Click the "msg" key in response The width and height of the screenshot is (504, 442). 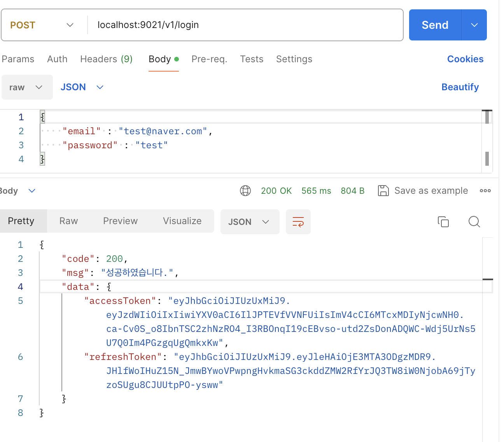75,273
